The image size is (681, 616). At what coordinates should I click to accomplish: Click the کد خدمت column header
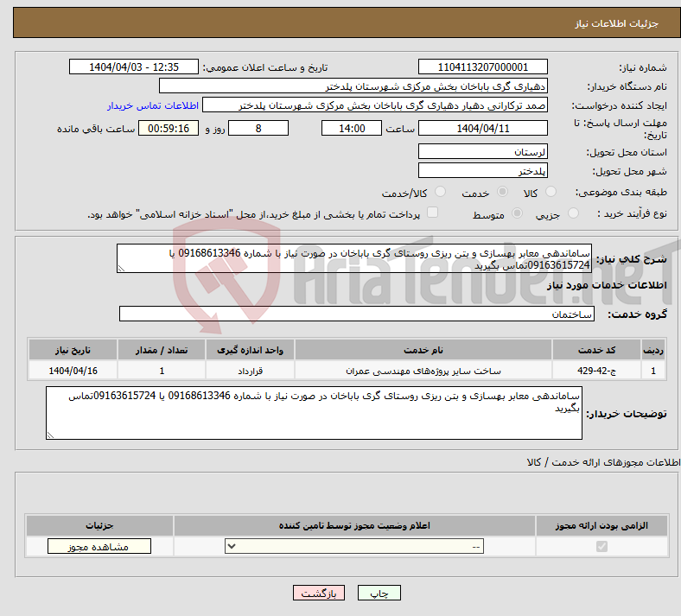pyautogui.click(x=597, y=350)
